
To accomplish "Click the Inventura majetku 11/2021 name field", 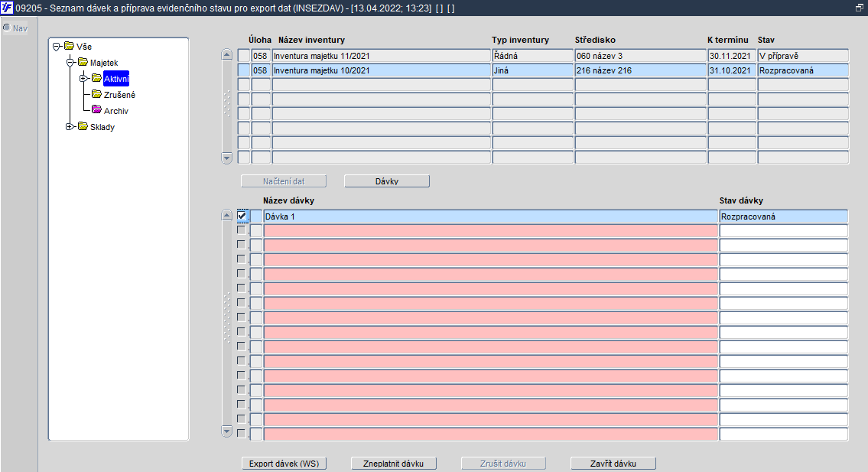I will click(382, 56).
